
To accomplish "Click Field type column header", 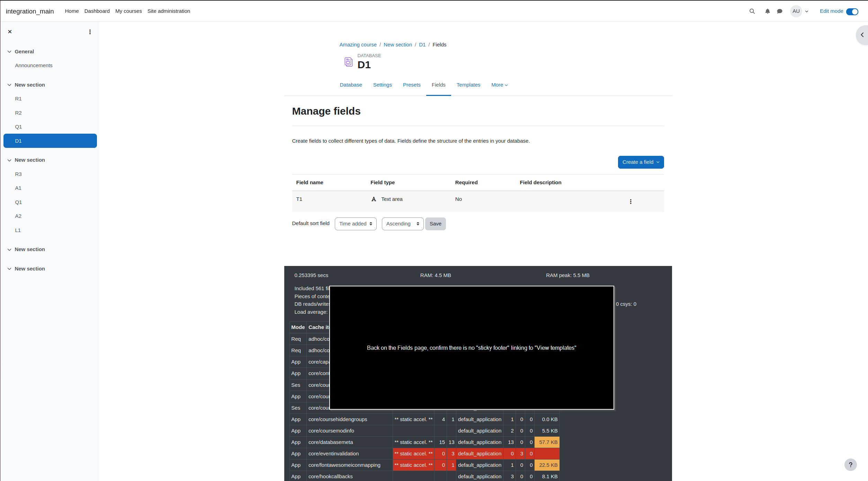I will point(382,182).
